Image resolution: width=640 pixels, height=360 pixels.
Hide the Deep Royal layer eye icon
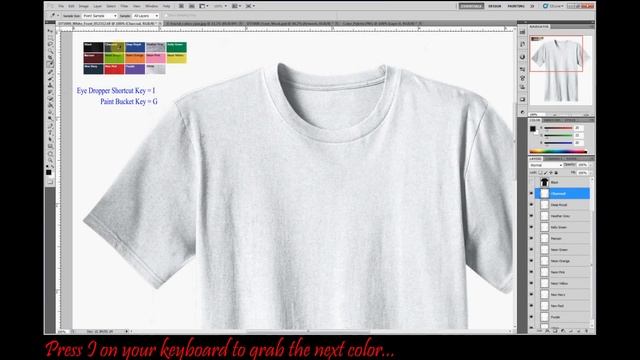pos(531,204)
